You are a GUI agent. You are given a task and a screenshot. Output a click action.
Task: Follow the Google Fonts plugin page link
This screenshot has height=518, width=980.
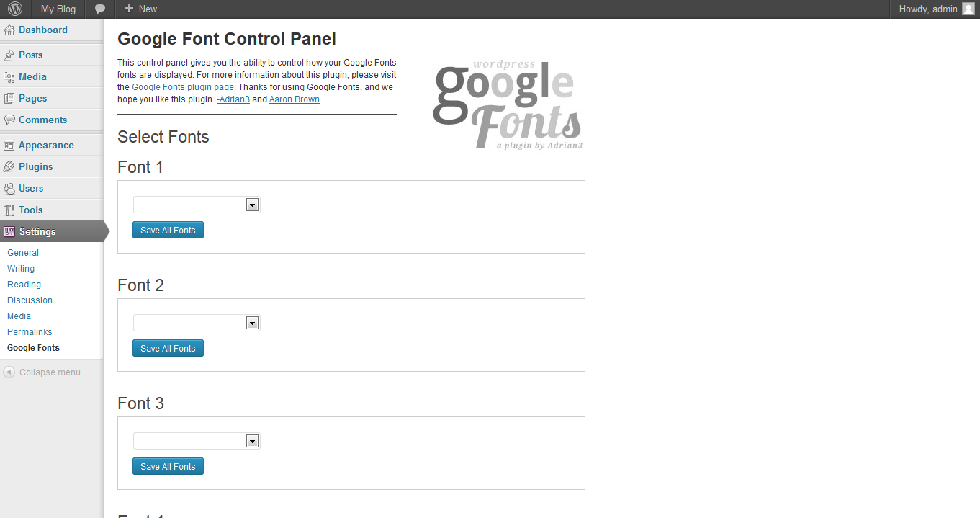(183, 87)
